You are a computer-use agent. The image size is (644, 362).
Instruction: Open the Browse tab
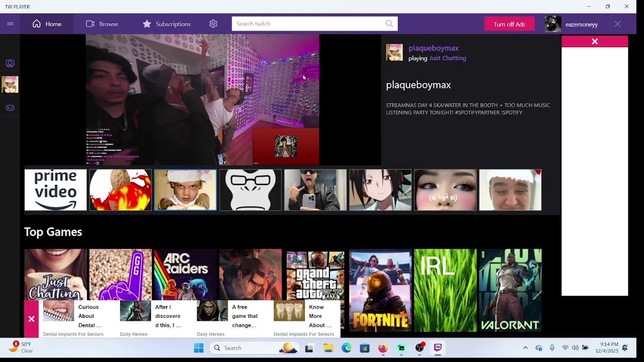click(x=102, y=24)
